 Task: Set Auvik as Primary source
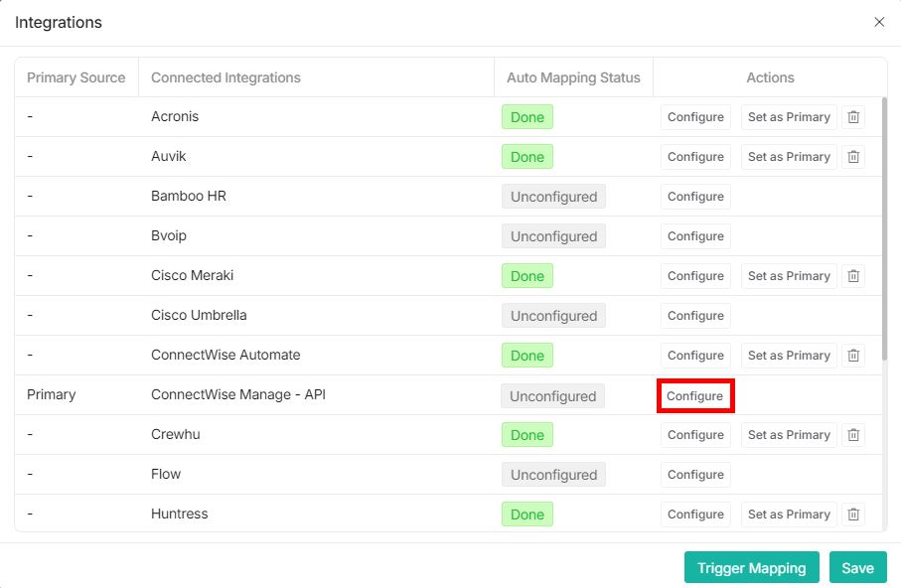point(788,156)
